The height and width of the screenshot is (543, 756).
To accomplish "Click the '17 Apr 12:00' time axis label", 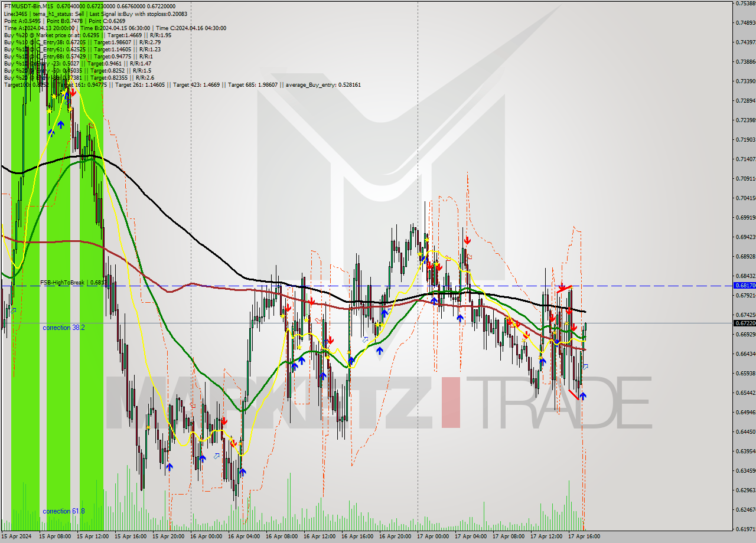I will tap(546, 537).
